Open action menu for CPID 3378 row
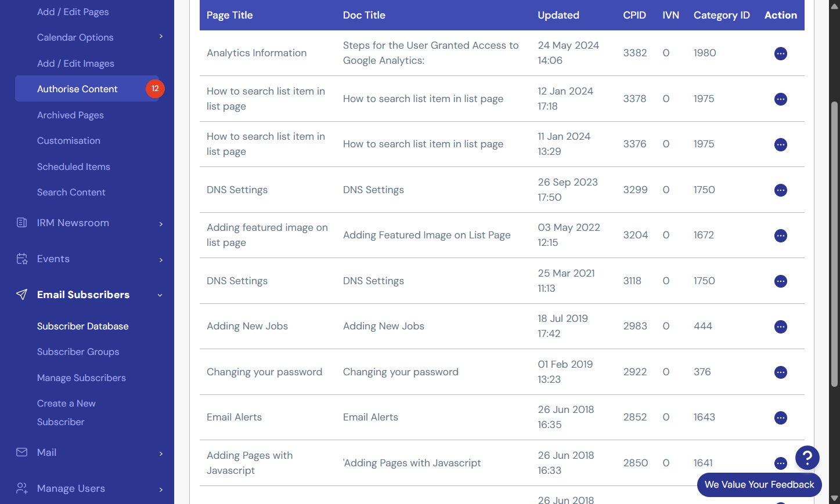This screenshot has height=504, width=840. click(x=781, y=99)
